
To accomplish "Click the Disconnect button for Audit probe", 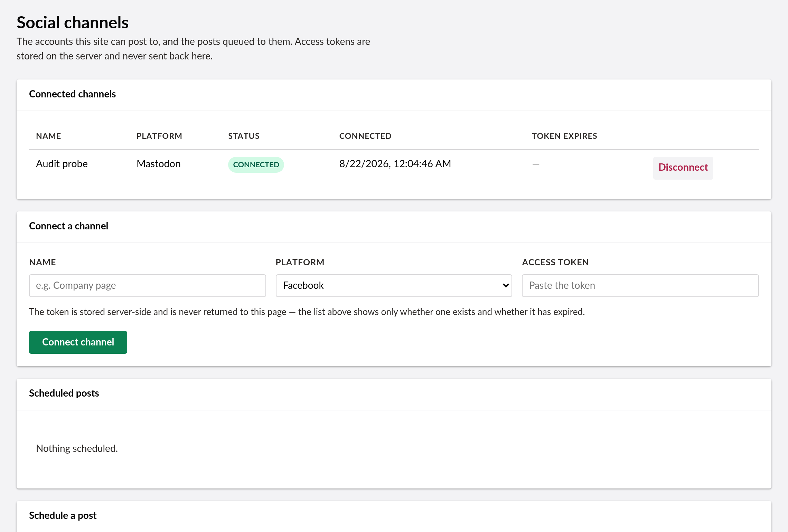I will pos(683,168).
